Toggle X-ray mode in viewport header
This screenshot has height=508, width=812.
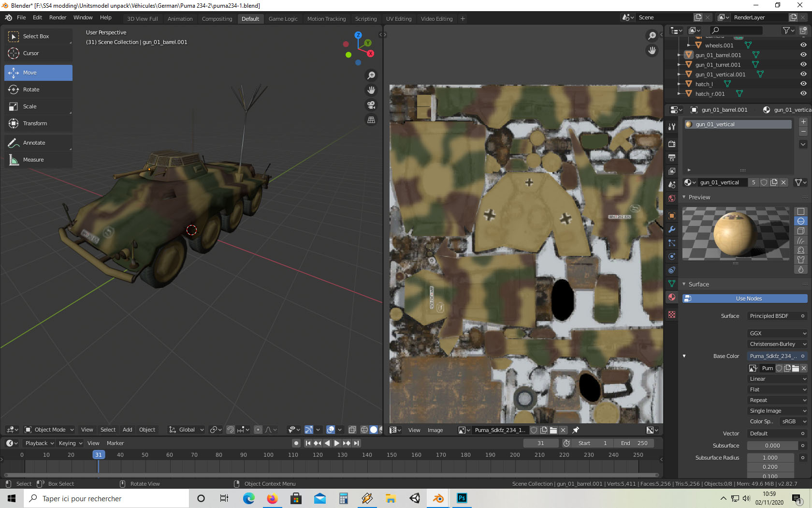pos(352,430)
